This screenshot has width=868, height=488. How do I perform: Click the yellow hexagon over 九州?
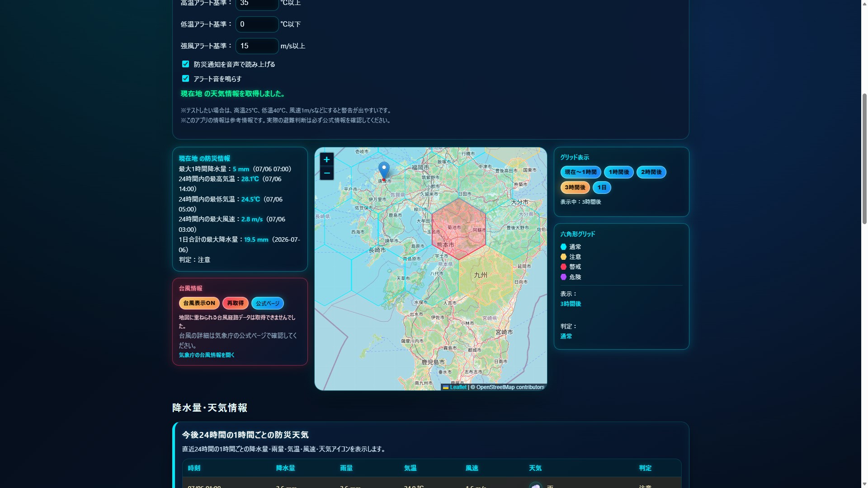(x=486, y=276)
